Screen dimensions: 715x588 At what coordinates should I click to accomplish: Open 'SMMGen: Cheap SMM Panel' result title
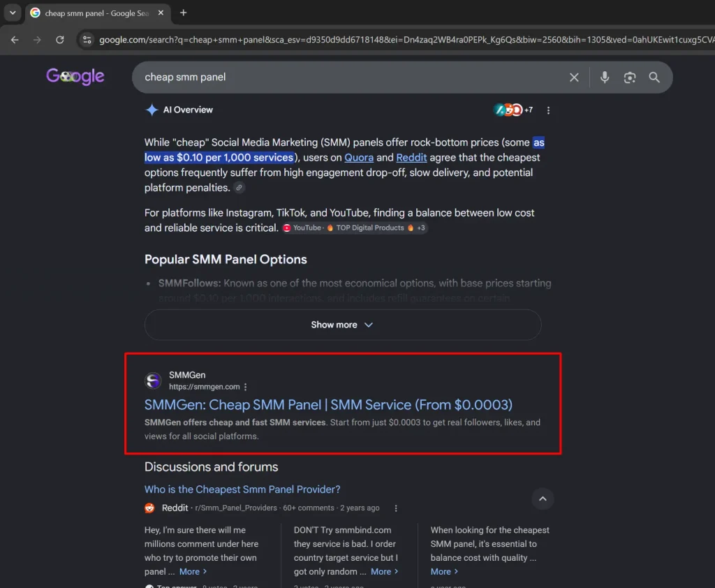pyautogui.click(x=328, y=404)
